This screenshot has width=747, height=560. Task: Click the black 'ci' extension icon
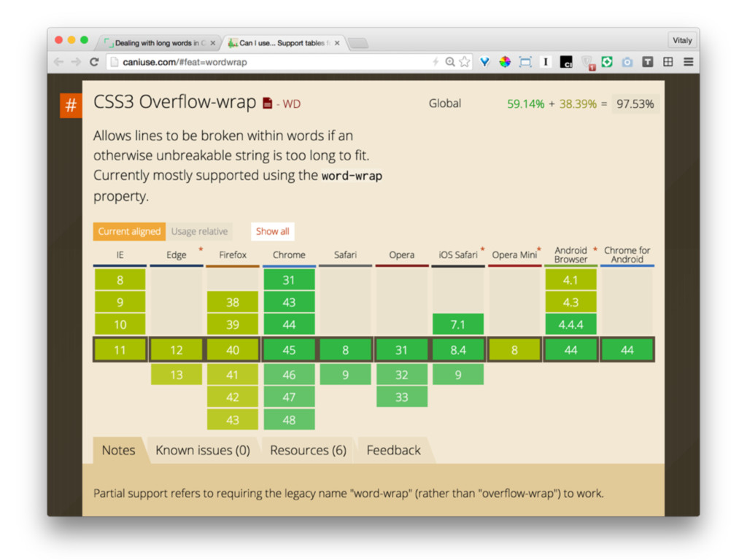coord(566,62)
